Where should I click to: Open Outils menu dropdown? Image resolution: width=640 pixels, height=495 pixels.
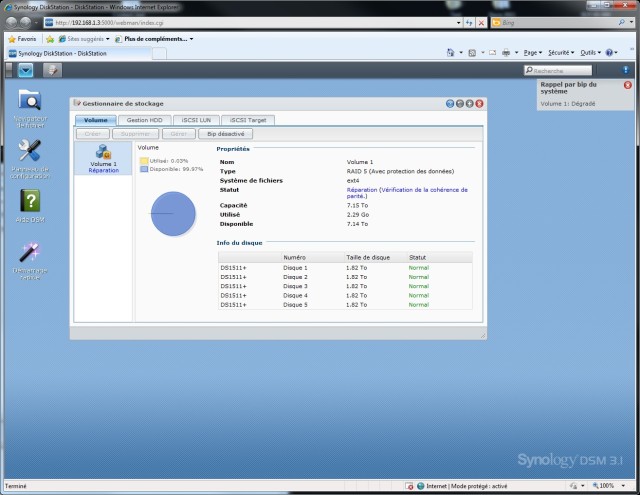click(591, 53)
